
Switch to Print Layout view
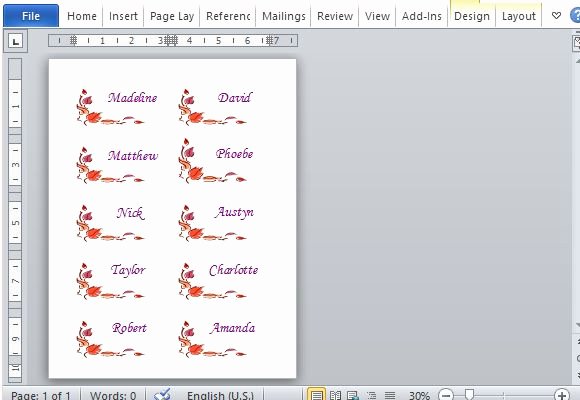coord(317,395)
